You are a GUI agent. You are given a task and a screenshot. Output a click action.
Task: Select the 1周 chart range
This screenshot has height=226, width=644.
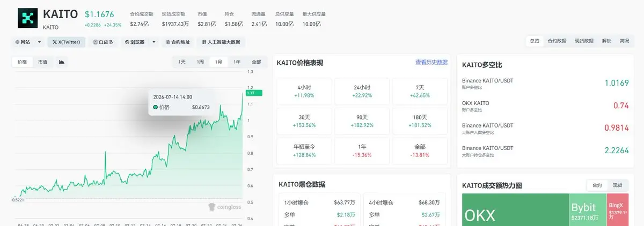pyautogui.click(x=200, y=62)
